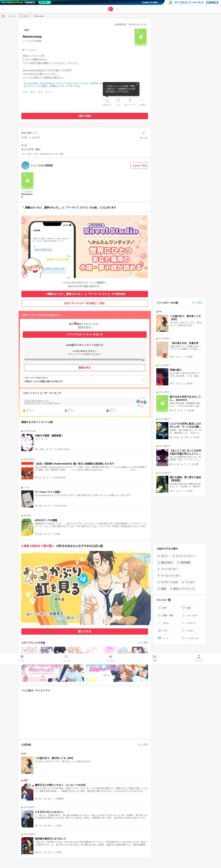The width and height of the screenshot is (221, 868).
Task: Click the 自分でキャラクター名を設定して読む button
Action: click(85, 303)
